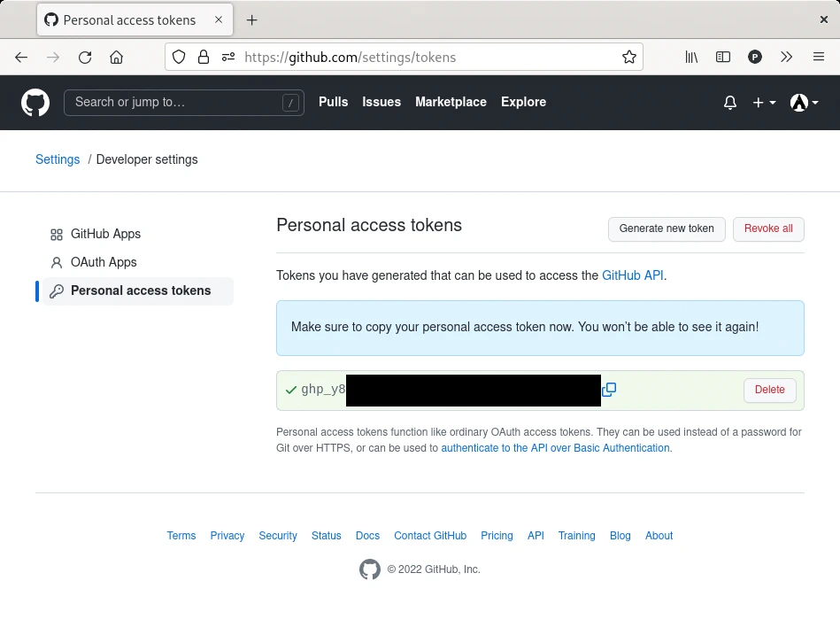Go to the Firefox home page

coord(116,58)
